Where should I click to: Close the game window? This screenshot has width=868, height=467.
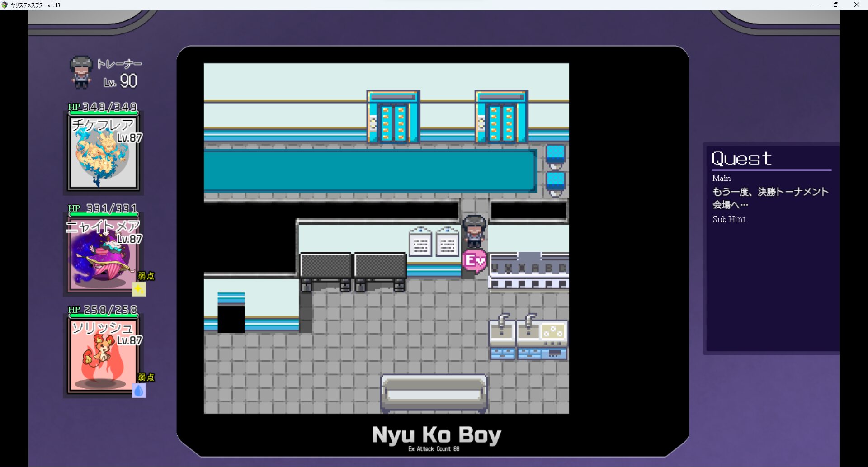coord(857,5)
